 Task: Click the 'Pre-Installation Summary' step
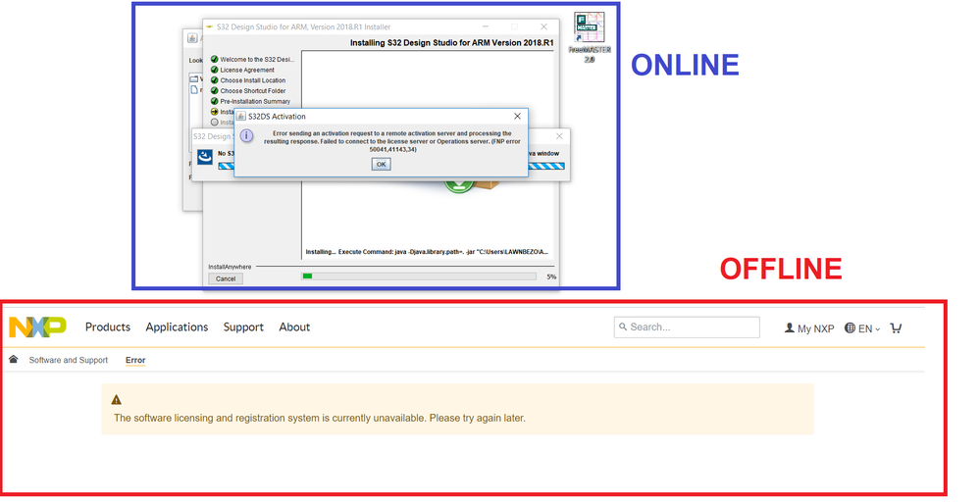point(255,101)
